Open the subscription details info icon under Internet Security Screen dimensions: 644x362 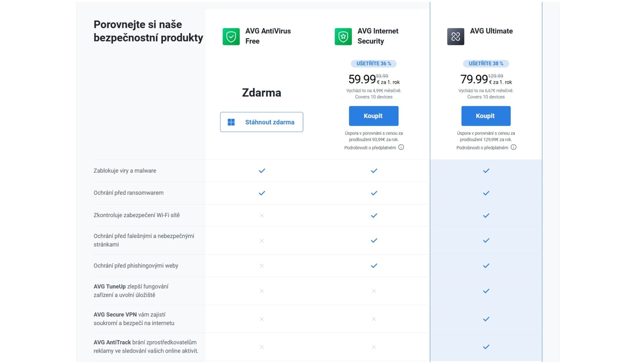point(401,147)
